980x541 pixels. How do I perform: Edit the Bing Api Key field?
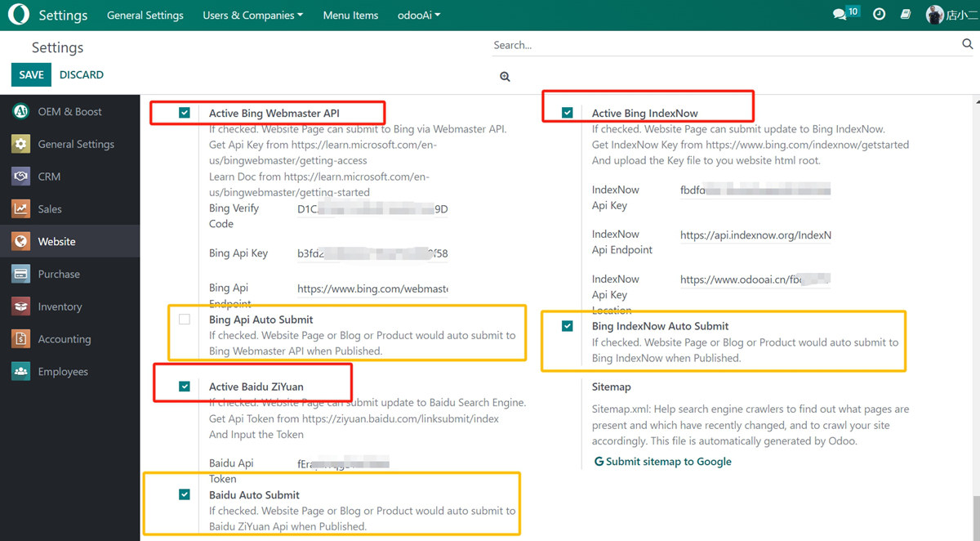point(372,253)
